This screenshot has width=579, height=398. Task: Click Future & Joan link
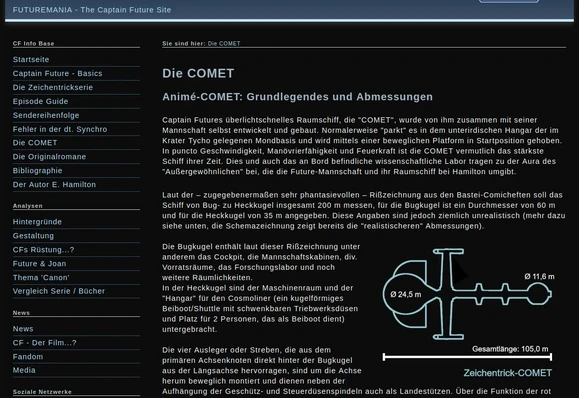tap(40, 264)
